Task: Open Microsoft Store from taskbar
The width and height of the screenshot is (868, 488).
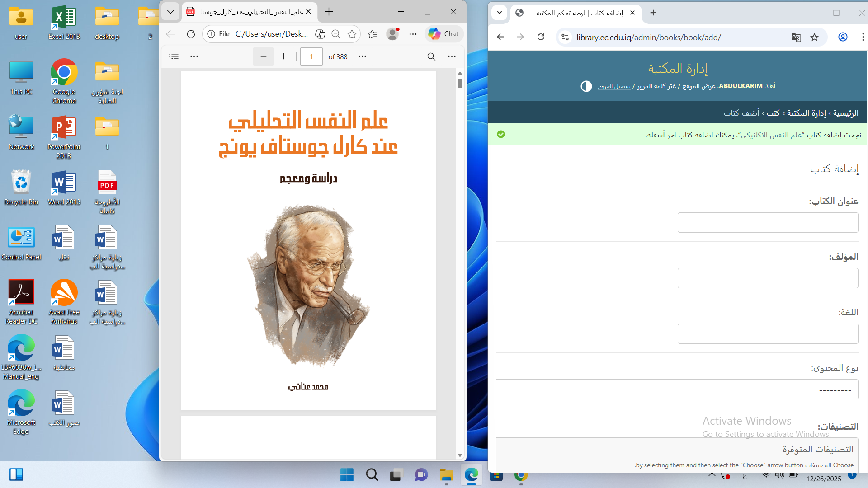Action: (496, 476)
